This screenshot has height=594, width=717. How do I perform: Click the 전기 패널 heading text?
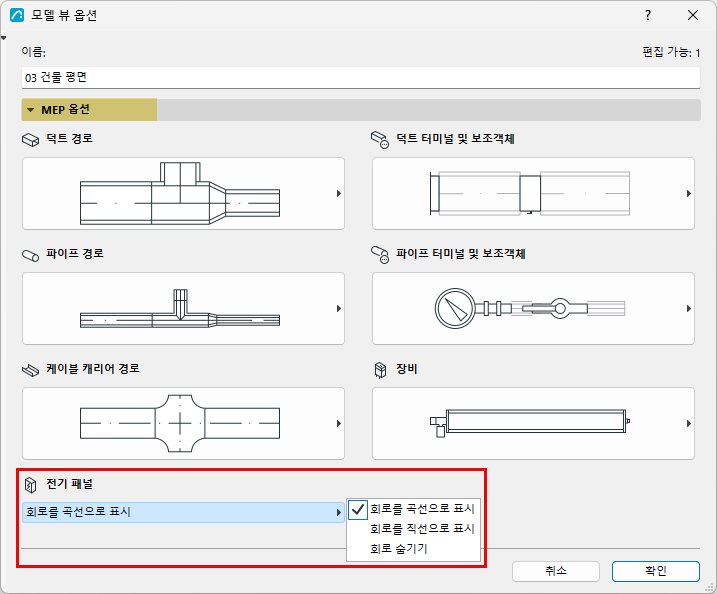coord(70,484)
